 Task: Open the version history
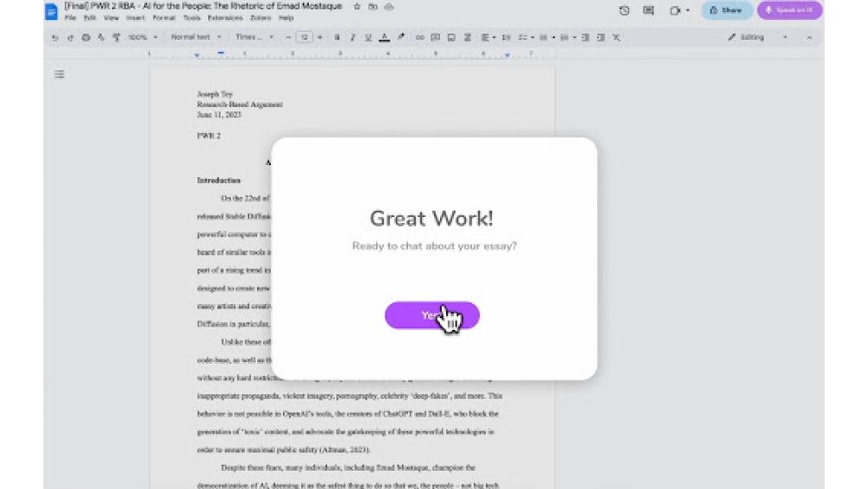(624, 10)
